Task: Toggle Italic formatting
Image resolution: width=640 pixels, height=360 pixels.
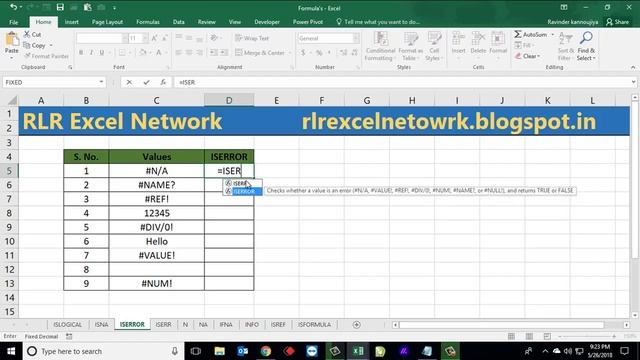Action: click(x=91, y=53)
